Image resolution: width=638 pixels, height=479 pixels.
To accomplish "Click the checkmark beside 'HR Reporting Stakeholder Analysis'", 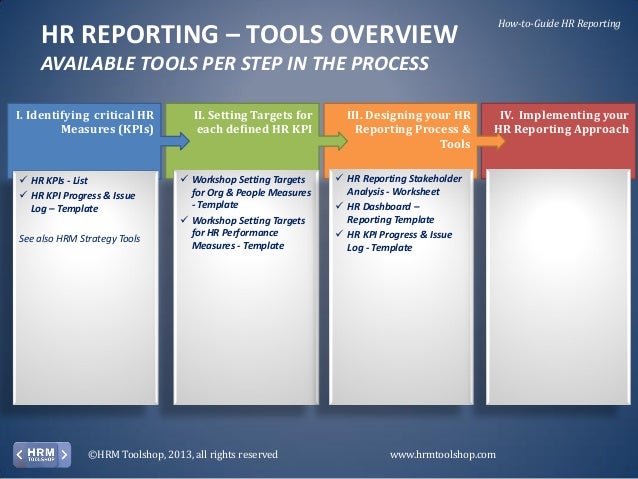I will point(339,177).
